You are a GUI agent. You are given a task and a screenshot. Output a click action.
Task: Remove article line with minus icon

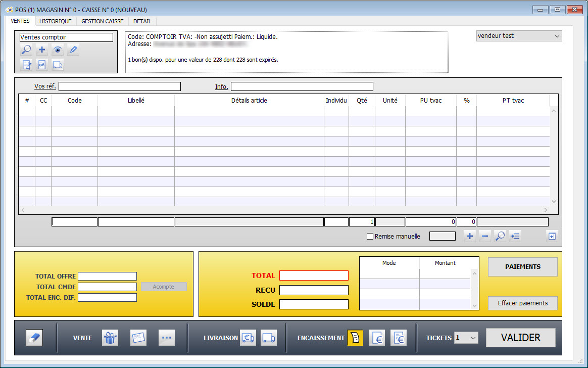pos(485,236)
